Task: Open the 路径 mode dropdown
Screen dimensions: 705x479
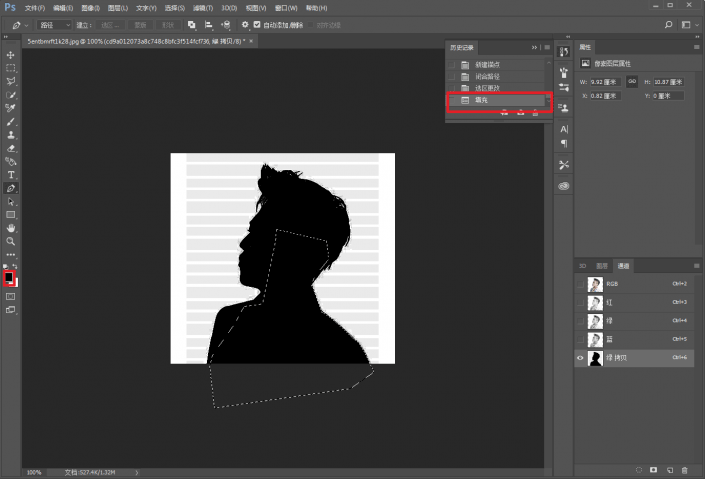Action: [x=54, y=25]
